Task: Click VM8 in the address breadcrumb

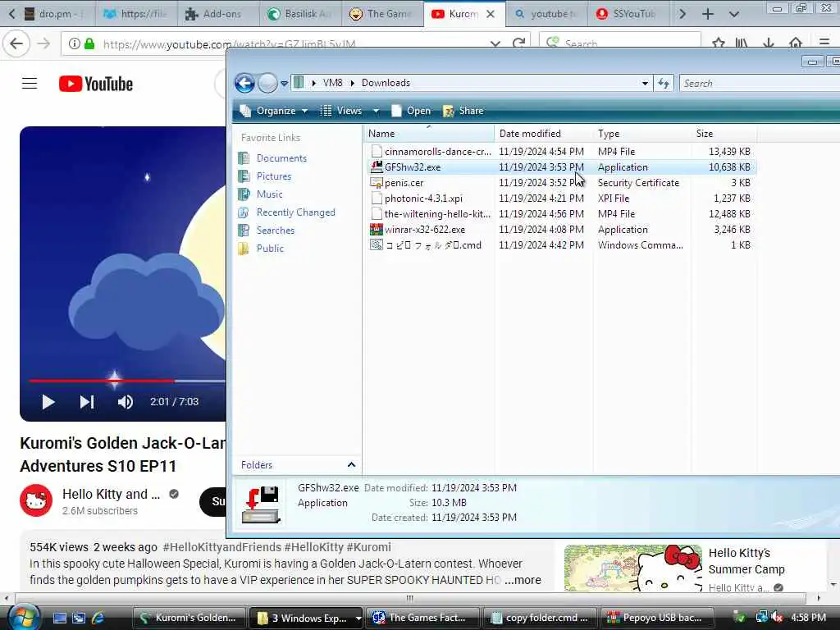Action: 332,83
